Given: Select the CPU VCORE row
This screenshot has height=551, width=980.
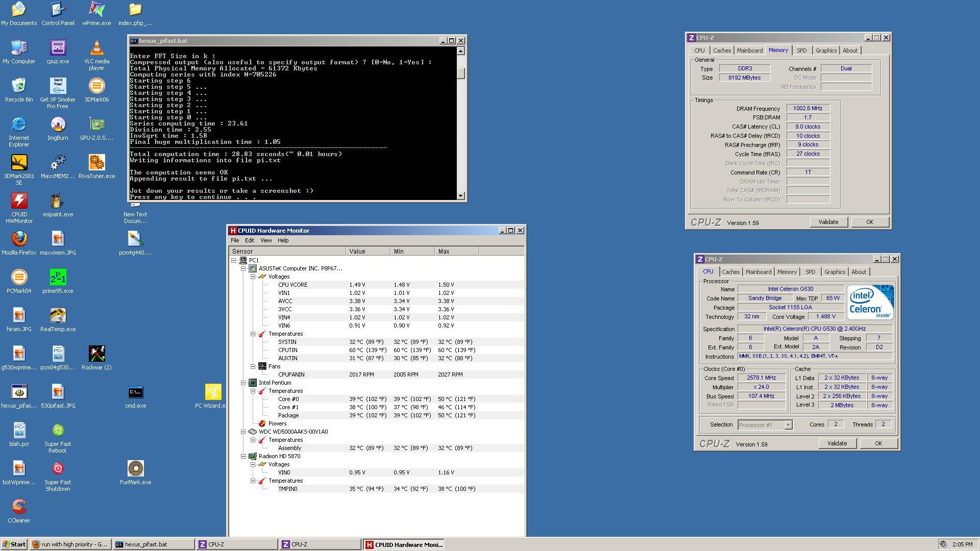Looking at the screenshot, I should point(377,285).
